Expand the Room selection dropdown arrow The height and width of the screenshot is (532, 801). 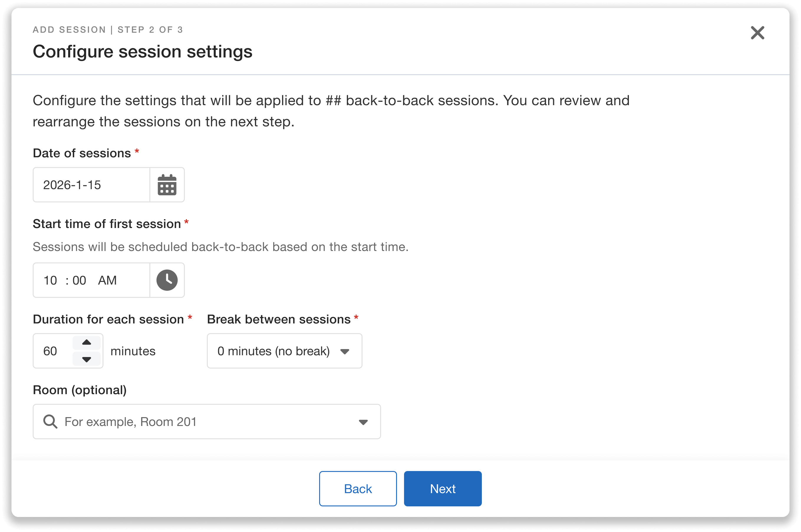[x=363, y=422]
